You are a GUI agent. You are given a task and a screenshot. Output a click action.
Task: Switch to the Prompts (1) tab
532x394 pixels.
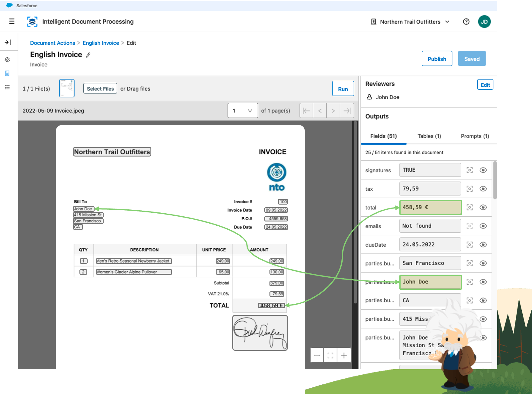point(475,136)
